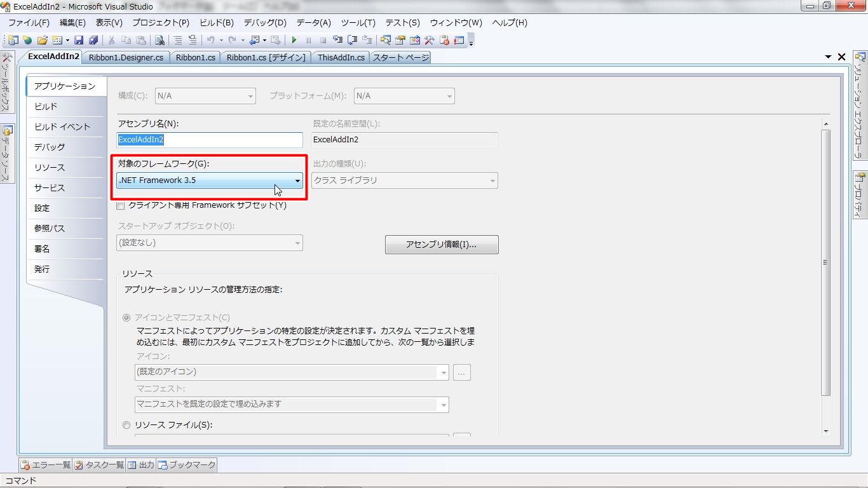Open Solution Explorer from toolbar icon
Image resolution: width=868 pixels, height=488 pixels.
point(386,40)
